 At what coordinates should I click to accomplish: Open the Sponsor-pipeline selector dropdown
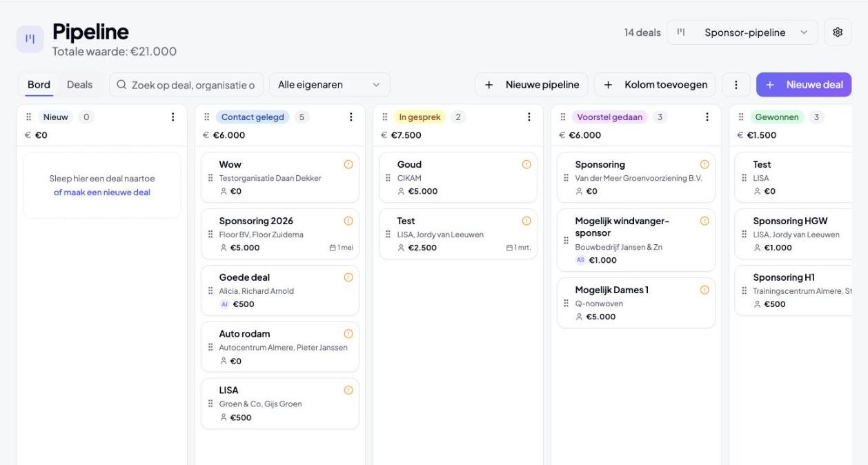coord(742,32)
